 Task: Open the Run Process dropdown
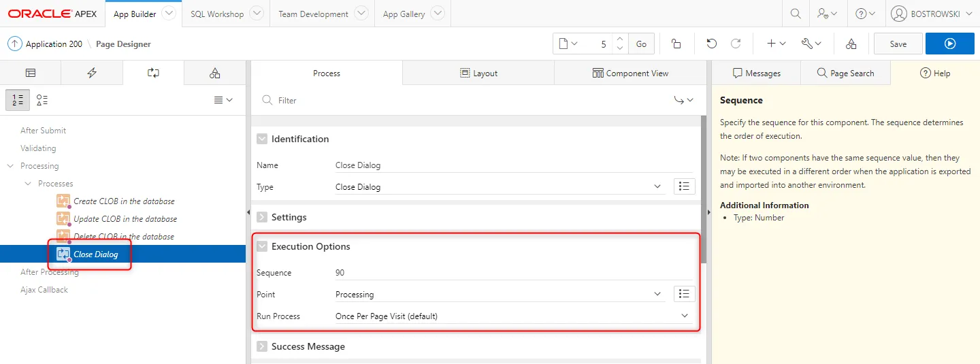pyautogui.click(x=513, y=316)
